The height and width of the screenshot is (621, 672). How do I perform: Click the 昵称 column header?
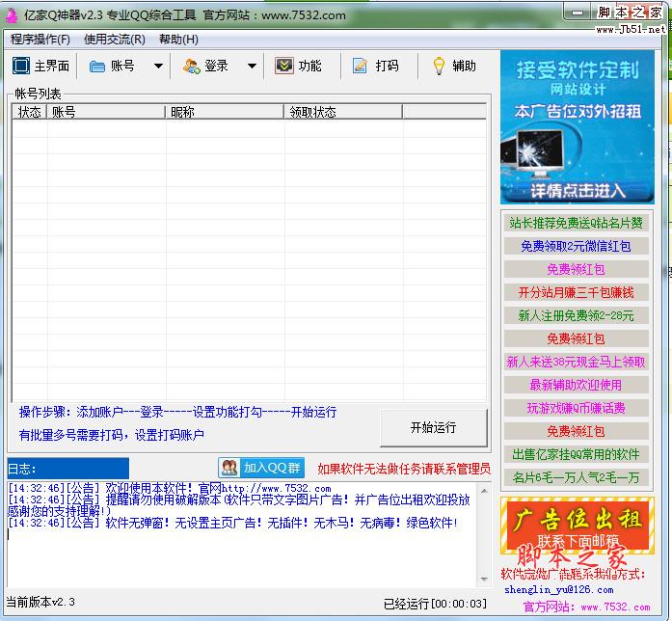[x=224, y=112]
